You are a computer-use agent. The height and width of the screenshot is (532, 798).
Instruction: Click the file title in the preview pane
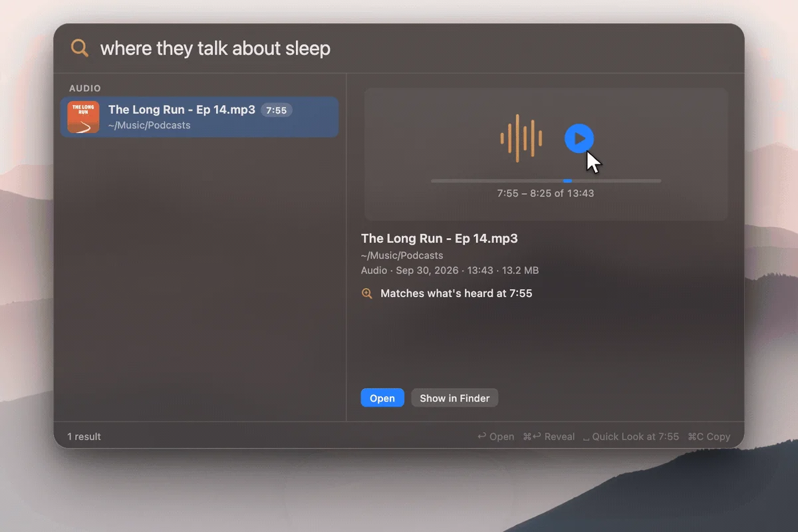440,239
